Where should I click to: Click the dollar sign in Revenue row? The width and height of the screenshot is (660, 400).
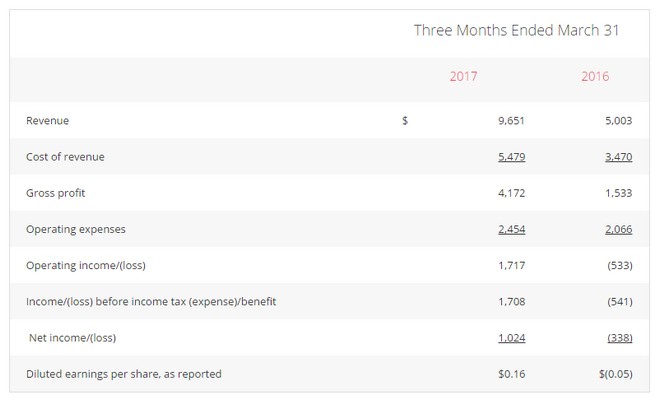405,121
